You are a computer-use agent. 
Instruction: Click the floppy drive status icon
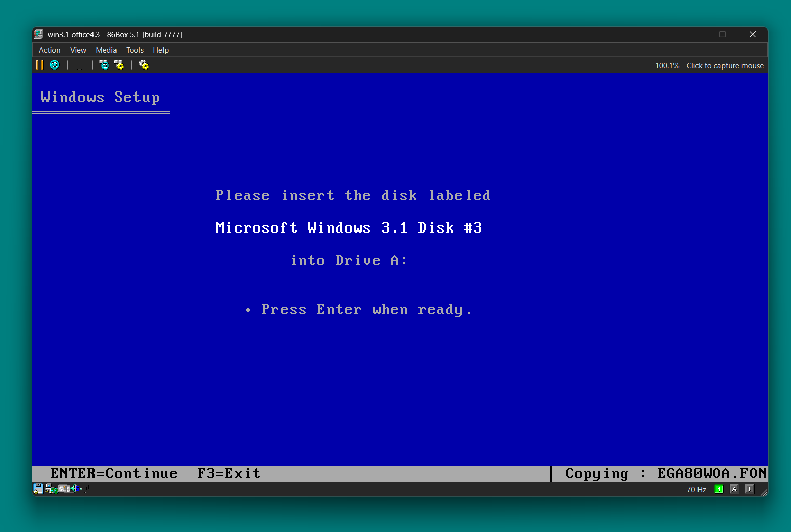pos(38,489)
